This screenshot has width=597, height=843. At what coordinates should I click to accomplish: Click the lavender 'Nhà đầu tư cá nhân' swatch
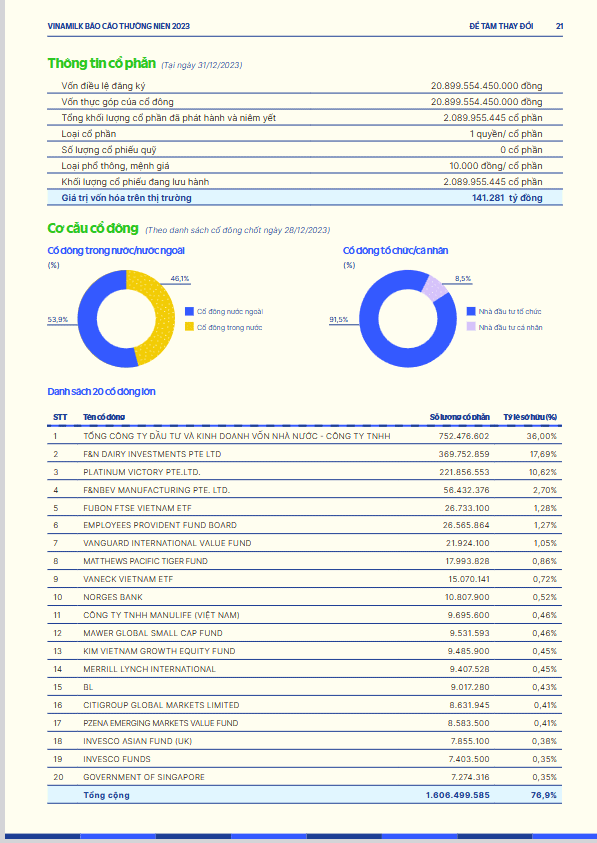coord(471,327)
